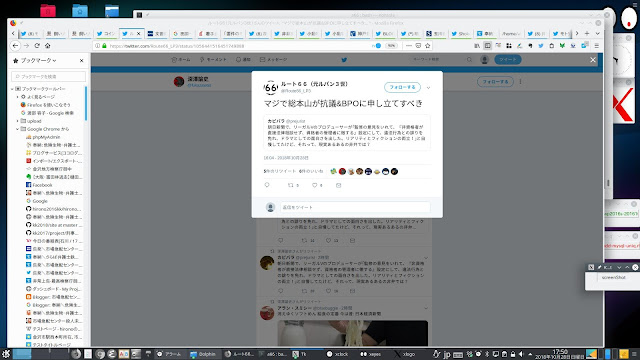Click the green padlock in the address bar
The image size is (640, 360).
[x=104, y=46]
